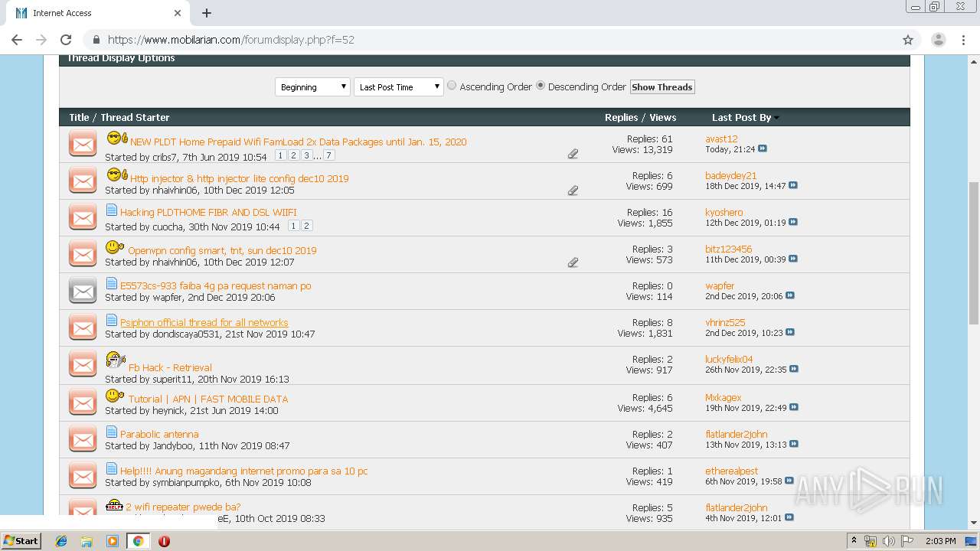Open Help Anung magandang internet promo thread
Viewport: 980px width, 551px height.
[244, 471]
